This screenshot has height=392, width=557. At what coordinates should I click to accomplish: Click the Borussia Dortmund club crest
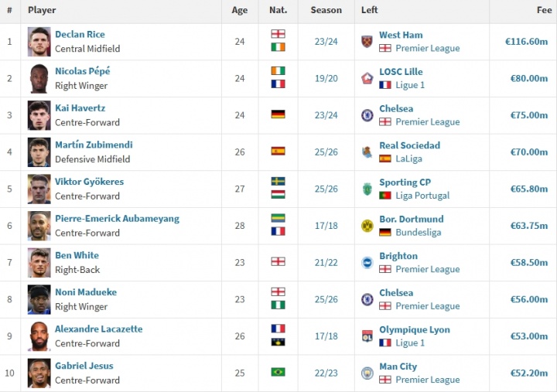click(367, 226)
